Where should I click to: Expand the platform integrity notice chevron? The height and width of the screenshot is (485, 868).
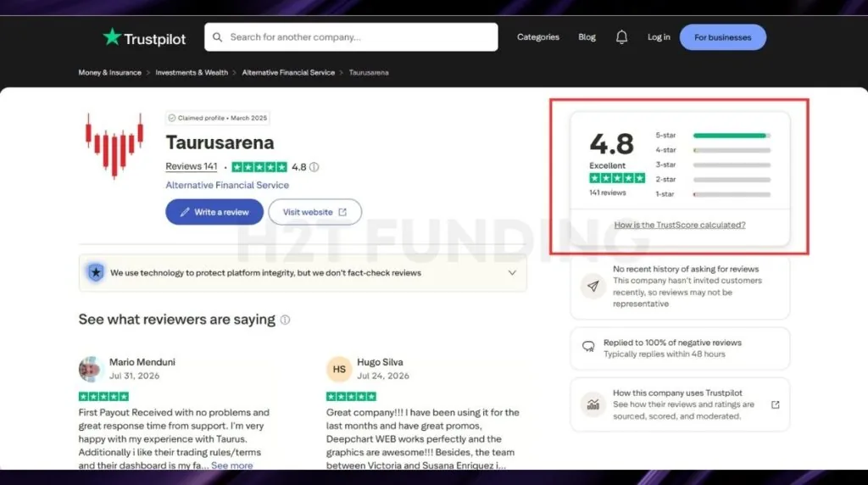tap(512, 272)
